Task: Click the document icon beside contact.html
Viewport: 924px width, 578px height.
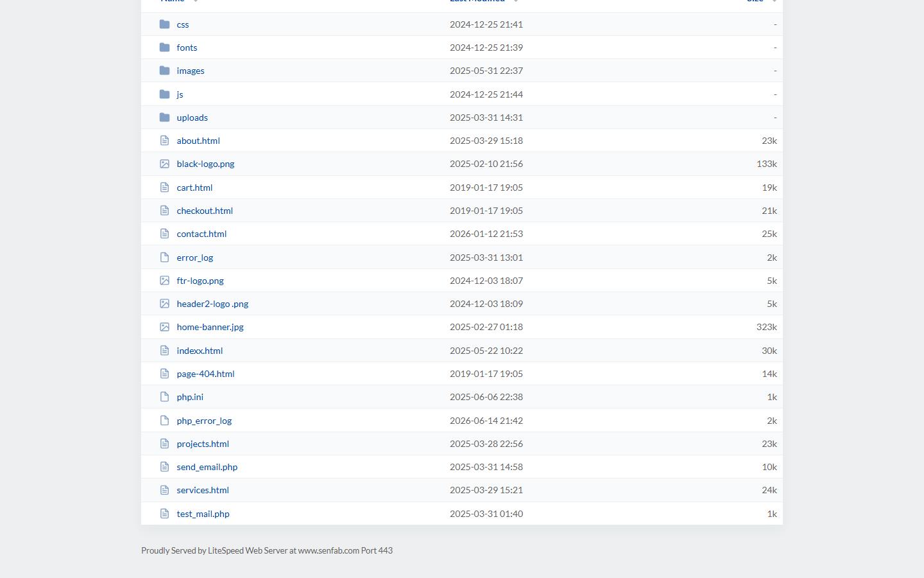Action: (x=164, y=234)
